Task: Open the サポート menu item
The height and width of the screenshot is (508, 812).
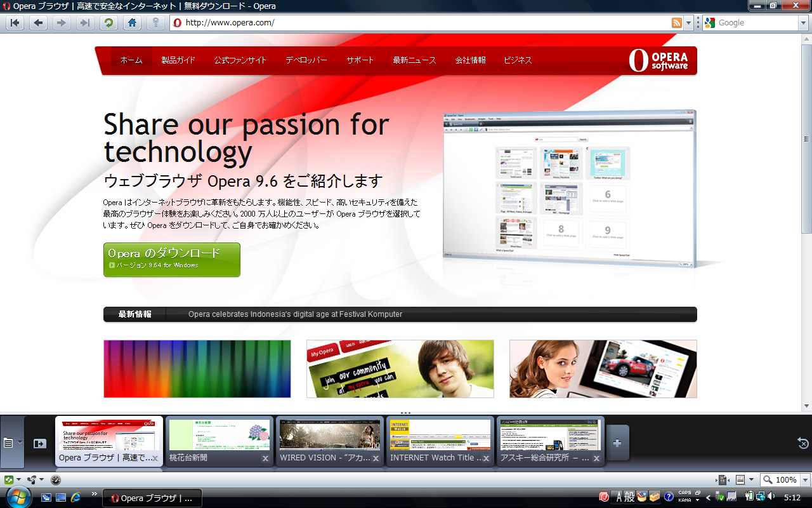Action: pyautogui.click(x=360, y=60)
